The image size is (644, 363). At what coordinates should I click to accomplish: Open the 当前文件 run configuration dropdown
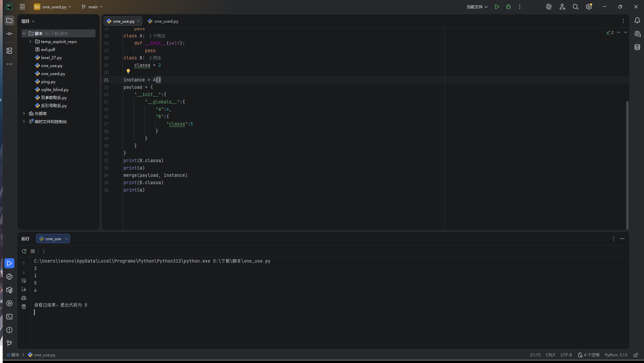click(477, 7)
